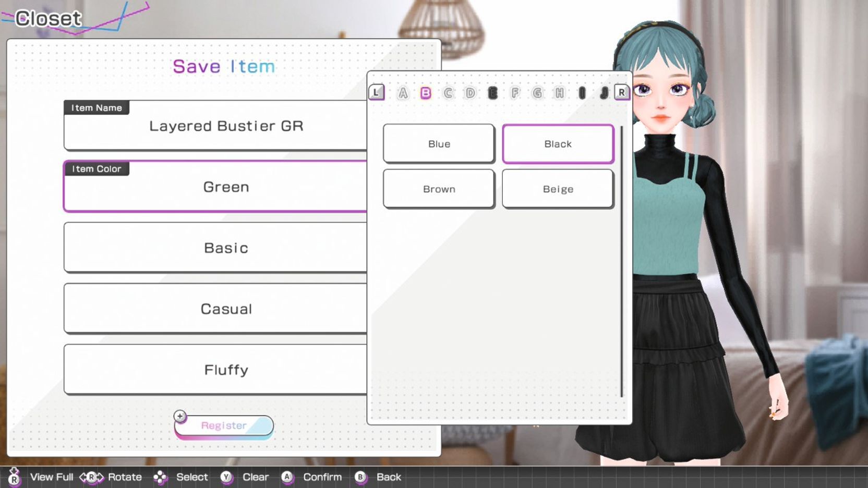Select the Black color option
The width and height of the screenshot is (868, 488).
(558, 143)
